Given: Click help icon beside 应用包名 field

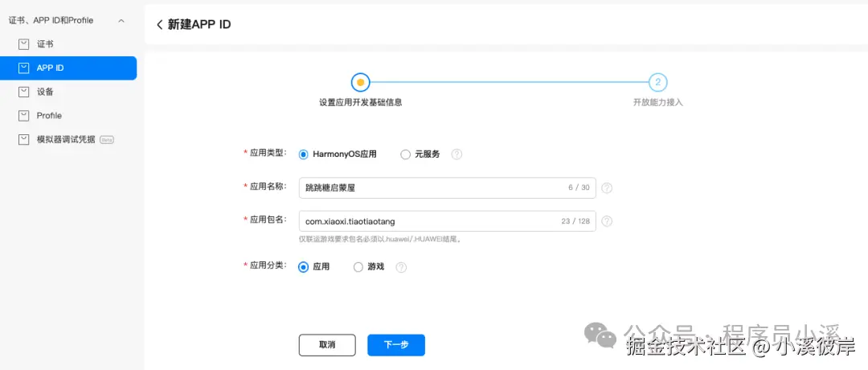Looking at the screenshot, I should [x=607, y=221].
